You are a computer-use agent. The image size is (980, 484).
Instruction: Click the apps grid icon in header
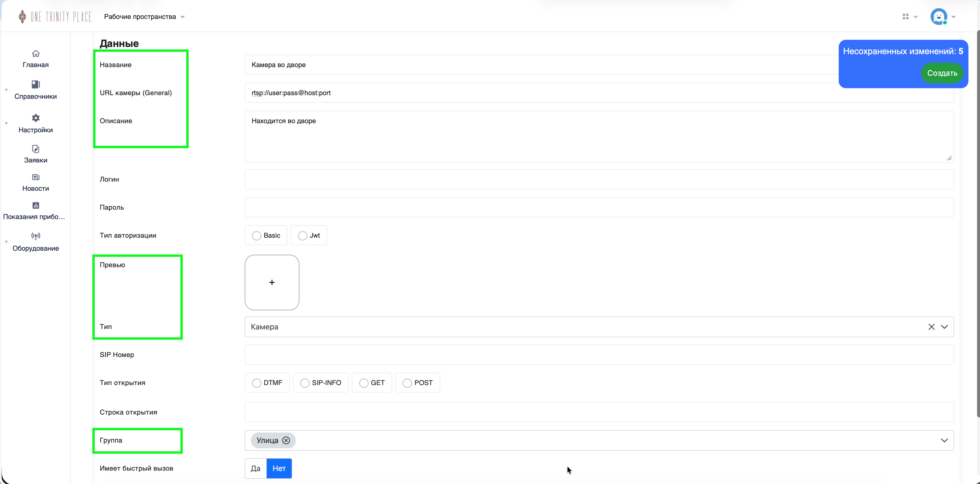[x=905, y=17]
